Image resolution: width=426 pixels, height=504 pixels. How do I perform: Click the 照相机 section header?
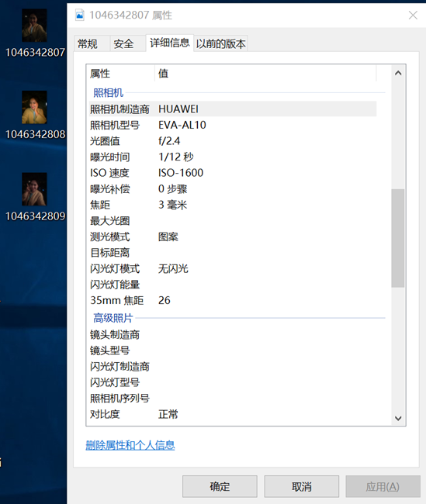pos(108,92)
